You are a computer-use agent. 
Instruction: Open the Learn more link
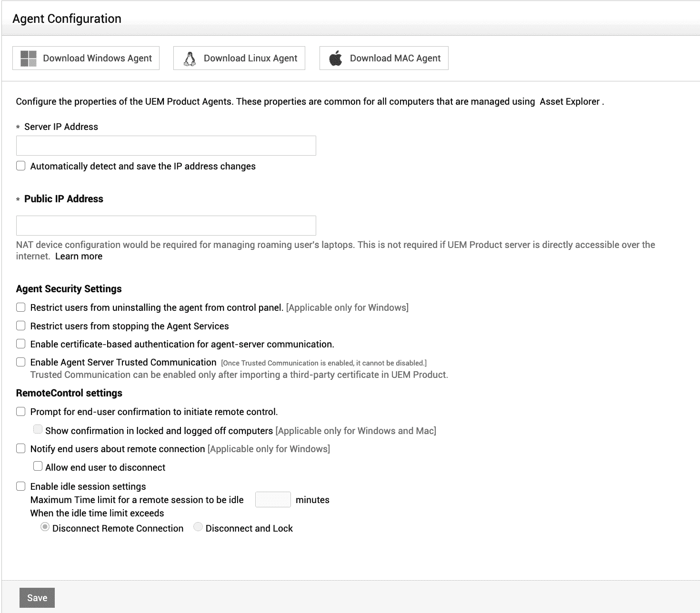[79, 257]
